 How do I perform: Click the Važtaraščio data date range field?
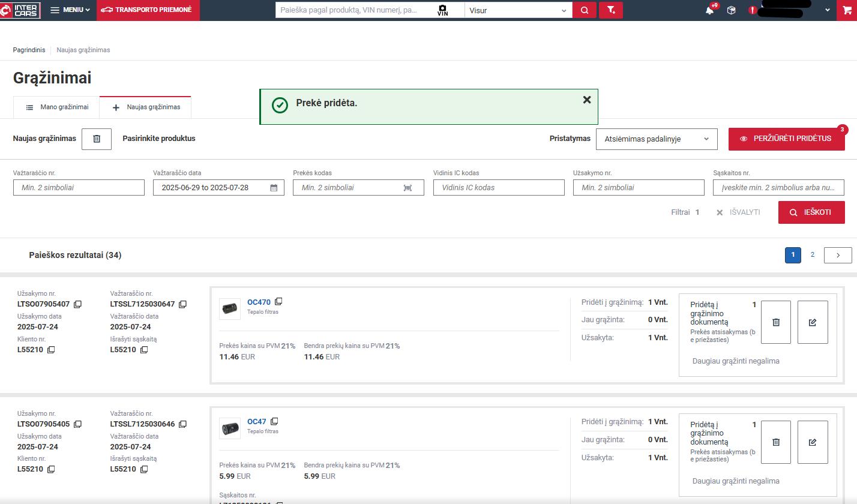pos(218,187)
